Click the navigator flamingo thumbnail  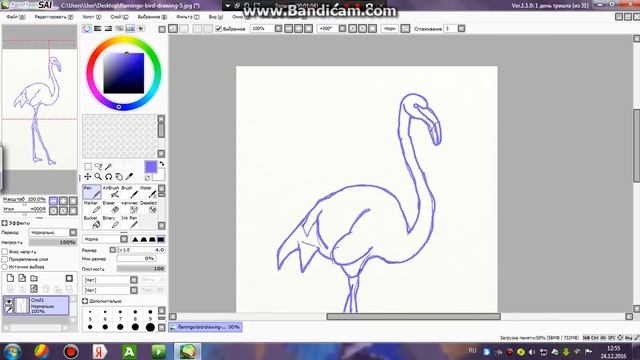click(x=40, y=109)
